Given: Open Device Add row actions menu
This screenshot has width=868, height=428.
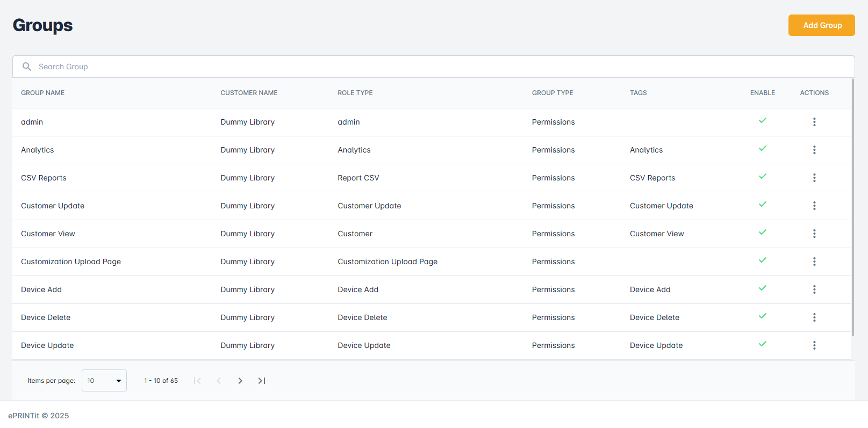Looking at the screenshot, I should pyautogui.click(x=814, y=289).
